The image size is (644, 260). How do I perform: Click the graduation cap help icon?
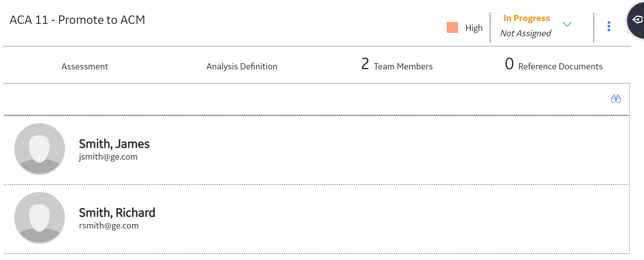click(637, 20)
